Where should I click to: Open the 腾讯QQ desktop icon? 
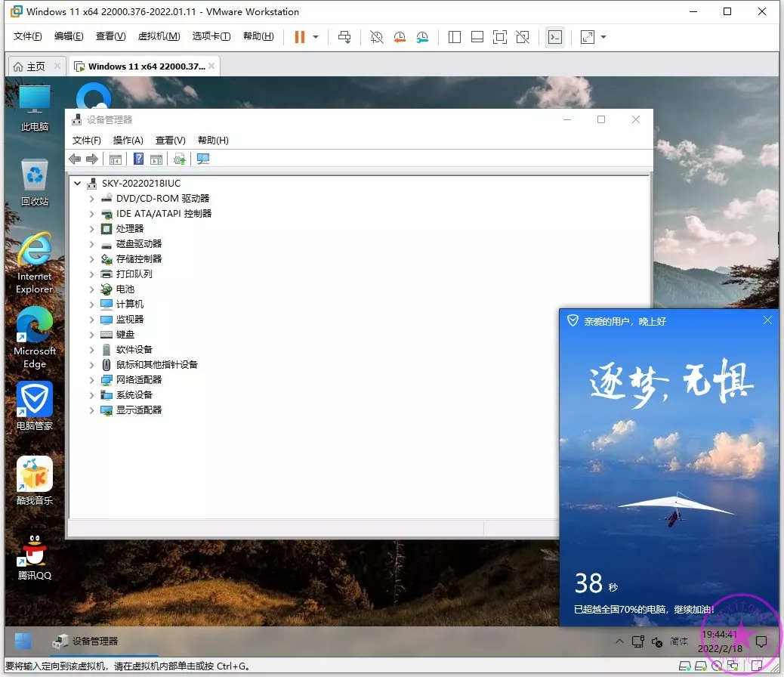point(35,555)
